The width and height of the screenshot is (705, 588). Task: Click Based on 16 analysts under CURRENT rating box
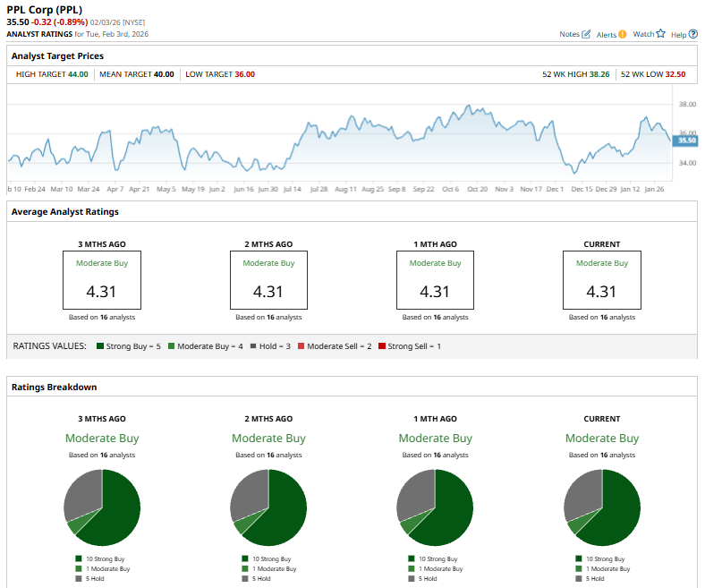click(601, 317)
